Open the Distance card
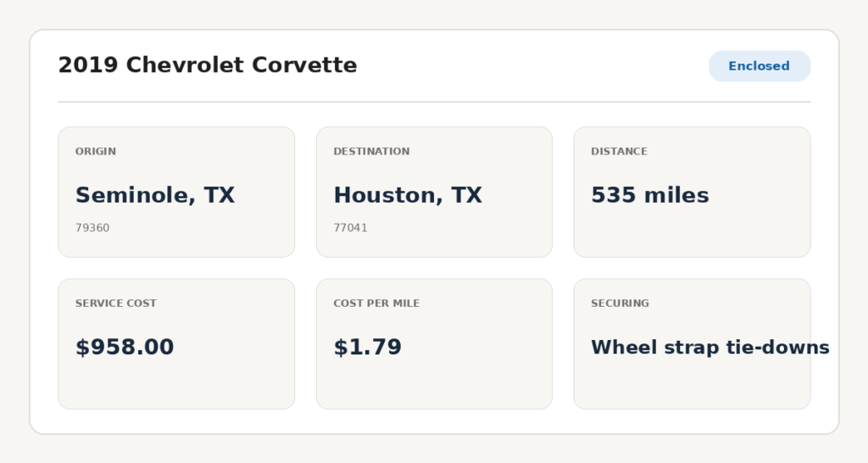This screenshot has height=463, width=868. pyautogui.click(x=692, y=192)
